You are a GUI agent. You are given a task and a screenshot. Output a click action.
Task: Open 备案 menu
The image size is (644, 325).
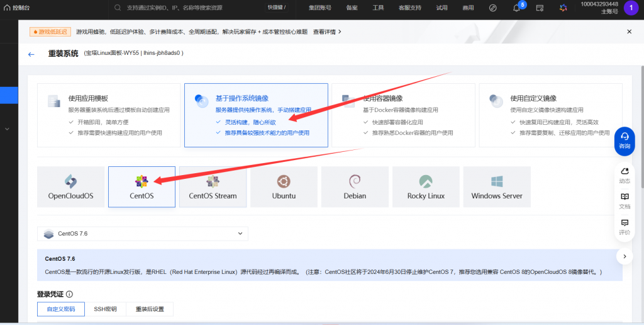(352, 8)
